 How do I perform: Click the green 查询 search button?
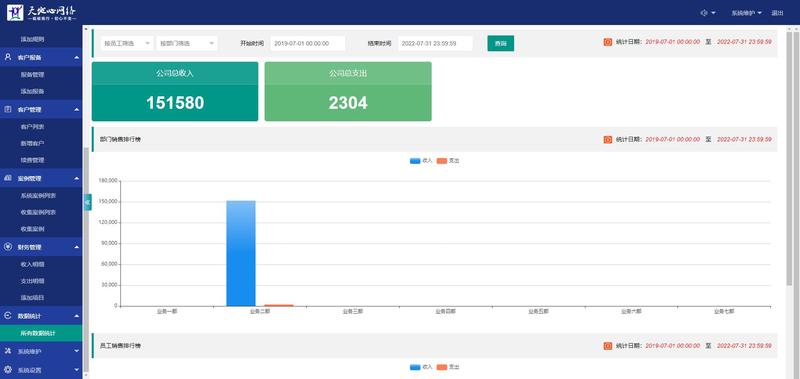point(501,43)
